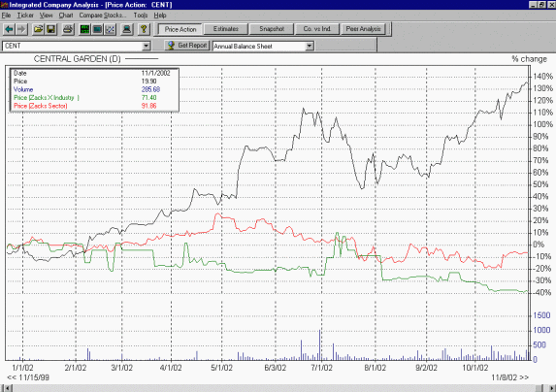Click inside the CENT ticker input field
The height and width of the screenshot is (392, 556).
pyautogui.click(x=73, y=46)
